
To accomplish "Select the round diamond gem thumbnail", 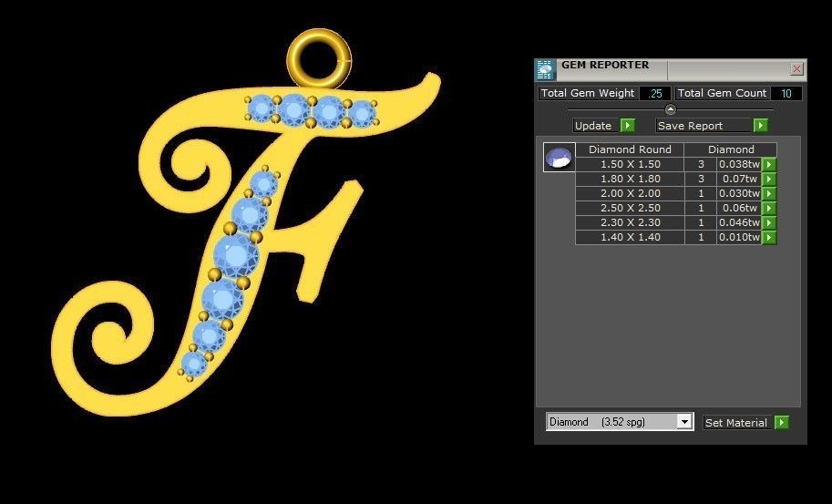I will pos(560,157).
